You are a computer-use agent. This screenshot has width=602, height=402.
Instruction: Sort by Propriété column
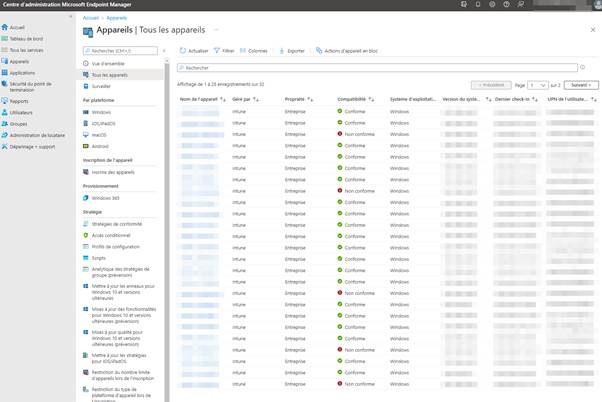(x=299, y=99)
